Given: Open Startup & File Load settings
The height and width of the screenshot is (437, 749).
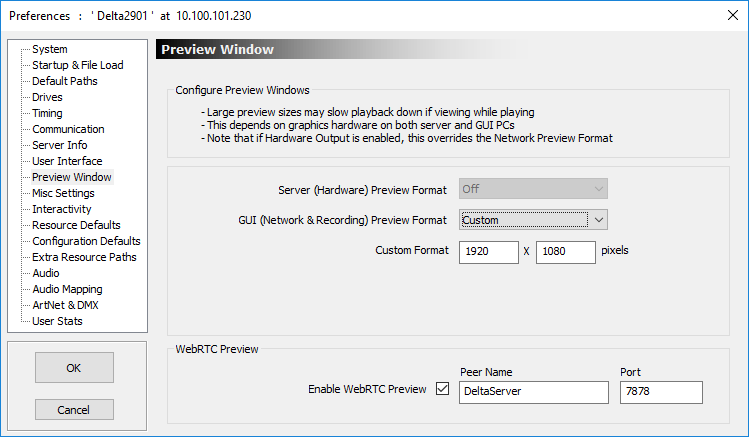Looking at the screenshot, I should [77, 65].
